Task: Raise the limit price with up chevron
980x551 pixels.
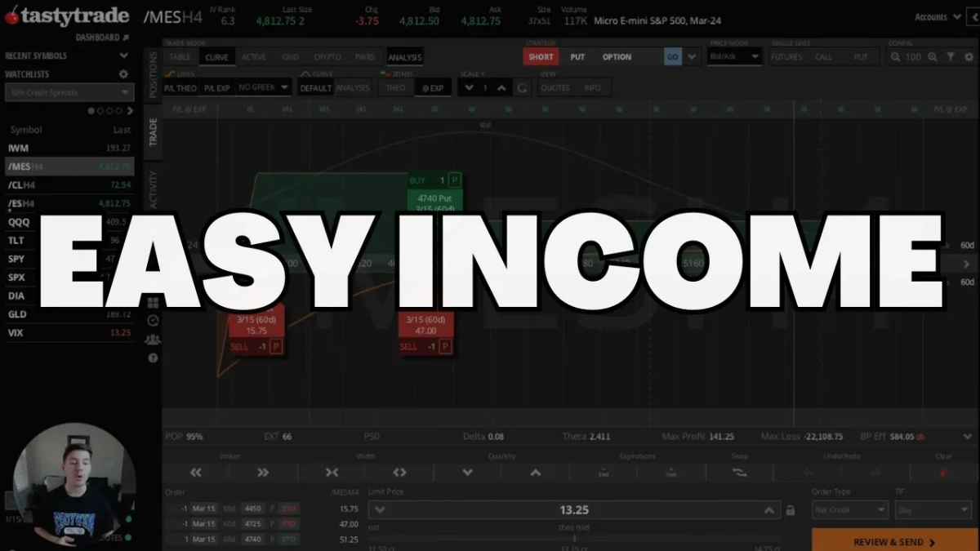Action: 768,510
